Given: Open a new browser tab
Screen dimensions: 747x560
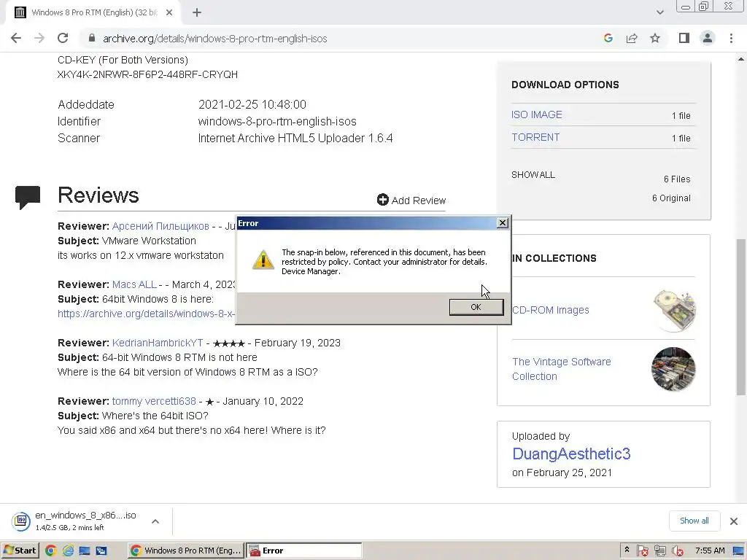Looking at the screenshot, I should (x=197, y=13).
